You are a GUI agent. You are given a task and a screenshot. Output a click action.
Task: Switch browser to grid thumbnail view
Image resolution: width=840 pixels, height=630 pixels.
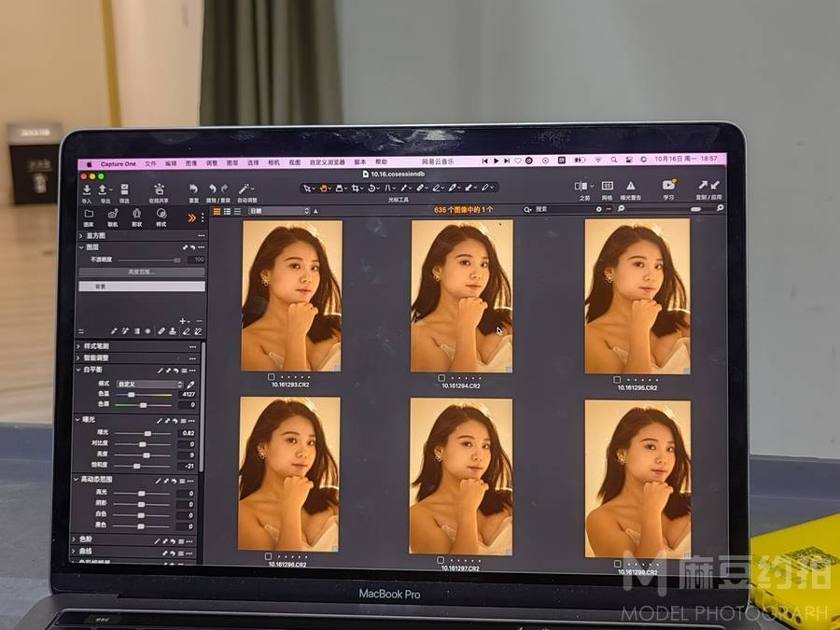tap(217, 212)
